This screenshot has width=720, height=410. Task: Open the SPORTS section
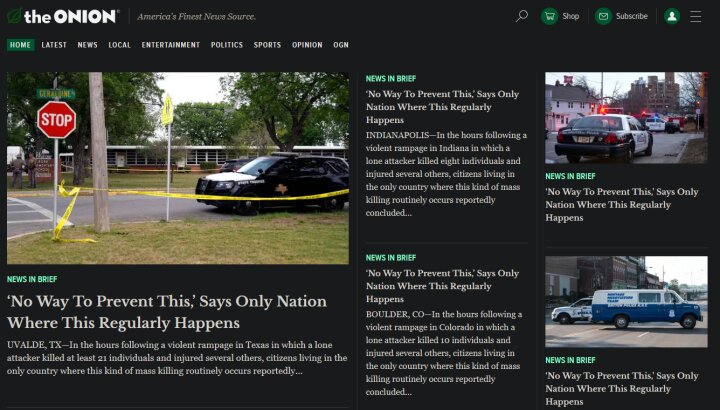click(x=267, y=45)
